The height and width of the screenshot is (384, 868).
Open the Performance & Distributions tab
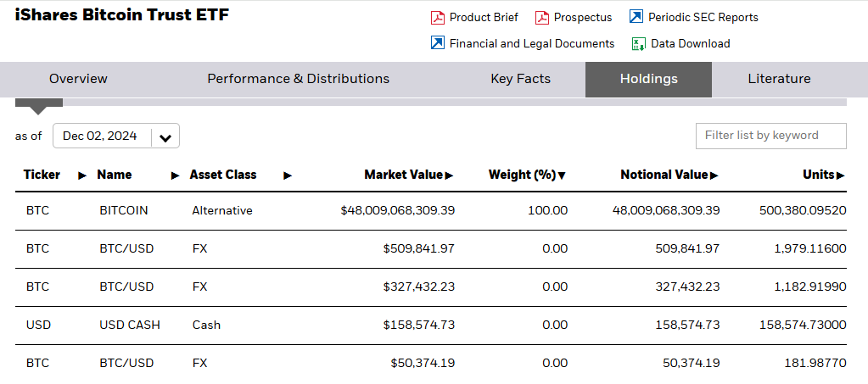point(298,79)
